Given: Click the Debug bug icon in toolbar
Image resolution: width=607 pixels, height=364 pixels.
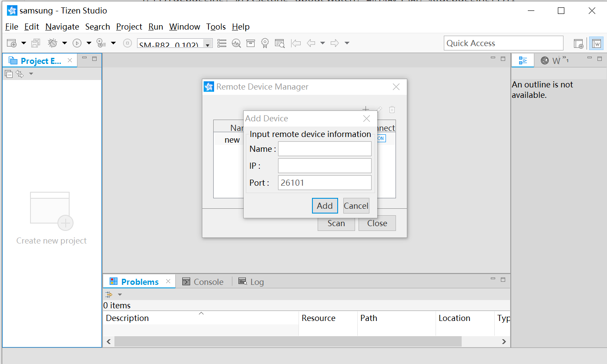Looking at the screenshot, I should tap(53, 43).
